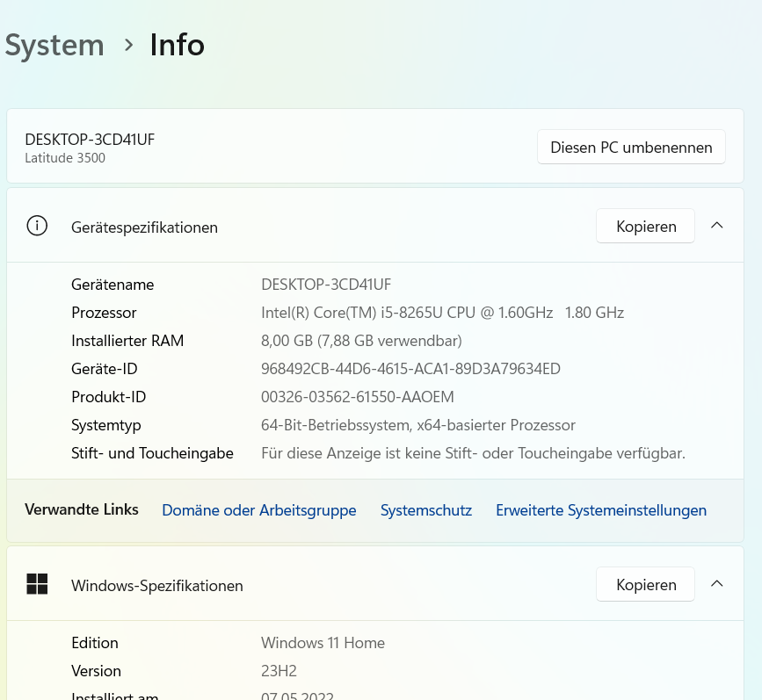Go back to System in breadcrumb
The width and height of the screenshot is (762, 700).
click(54, 45)
